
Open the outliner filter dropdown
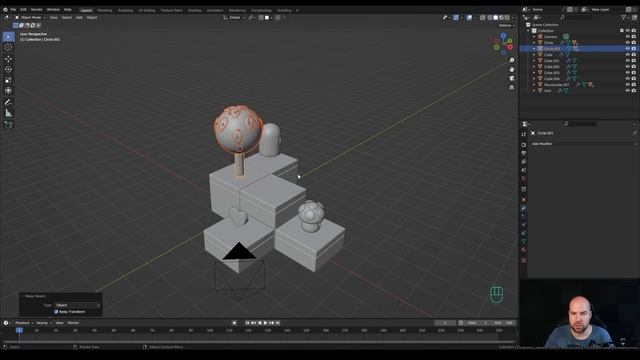point(625,18)
